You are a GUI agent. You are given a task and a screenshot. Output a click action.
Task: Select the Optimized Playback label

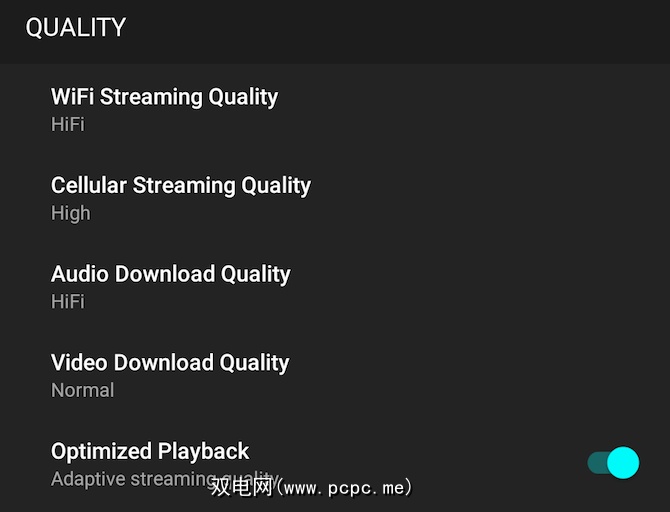pyautogui.click(x=150, y=451)
